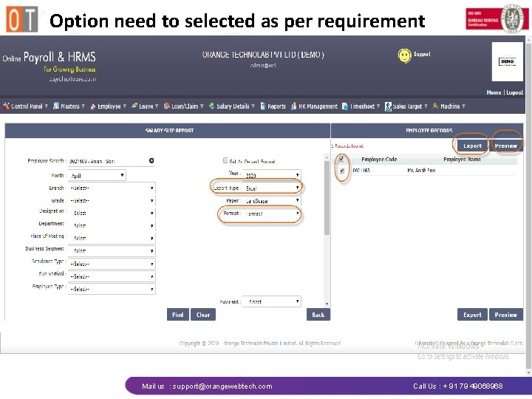Open the Business Segment dropdown

(x=112, y=251)
